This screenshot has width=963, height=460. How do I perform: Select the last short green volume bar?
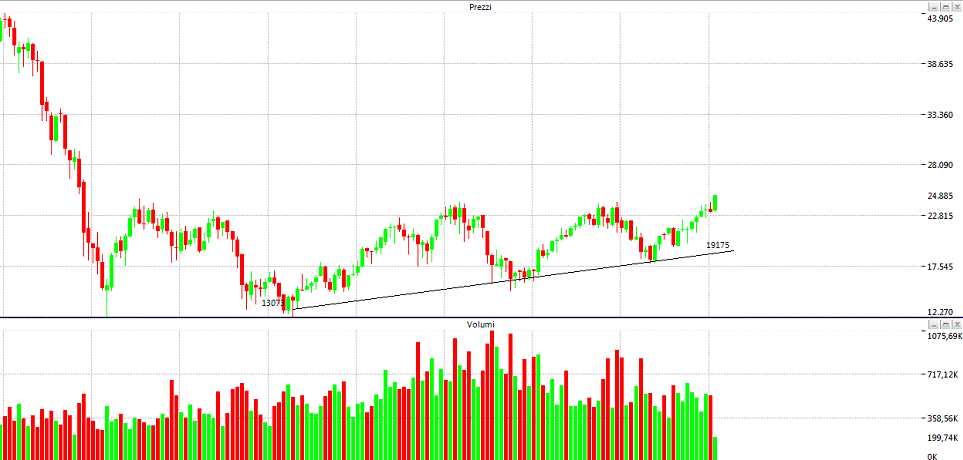pos(715,448)
